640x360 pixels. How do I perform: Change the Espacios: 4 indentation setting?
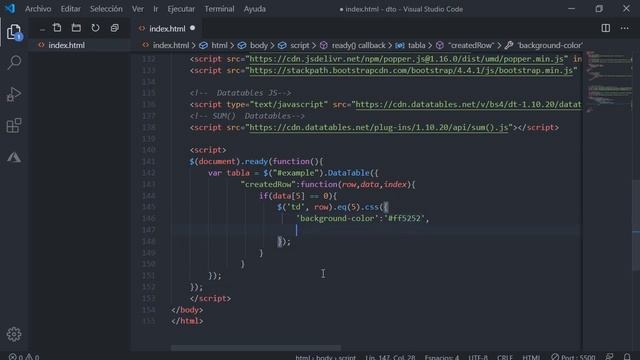(x=442, y=357)
